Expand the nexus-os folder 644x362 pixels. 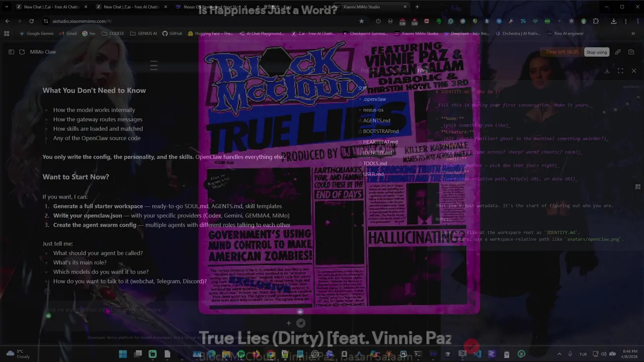click(x=373, y=110)
